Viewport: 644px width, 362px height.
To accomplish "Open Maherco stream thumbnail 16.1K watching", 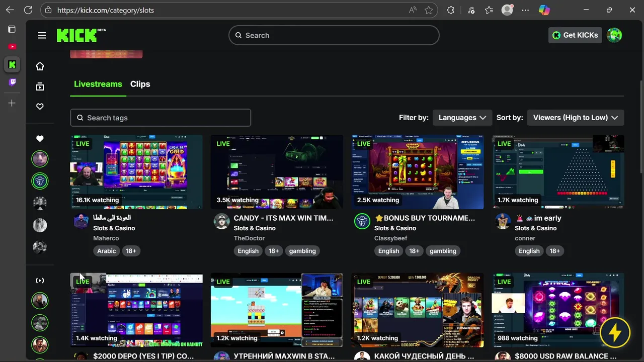I will 136,172.
